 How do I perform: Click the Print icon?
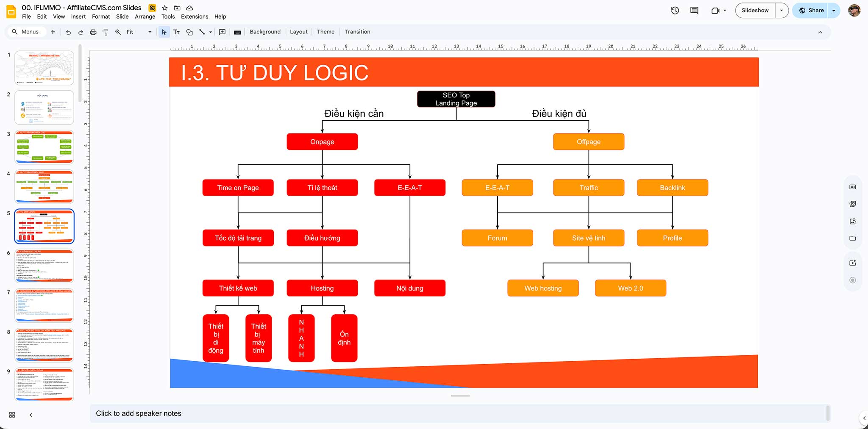[x=93, y=32]
